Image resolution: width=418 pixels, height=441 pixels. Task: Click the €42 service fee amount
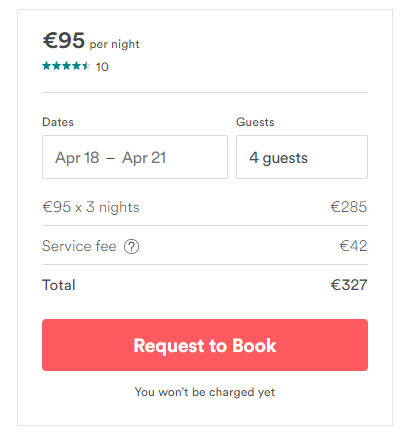[353, 246]
